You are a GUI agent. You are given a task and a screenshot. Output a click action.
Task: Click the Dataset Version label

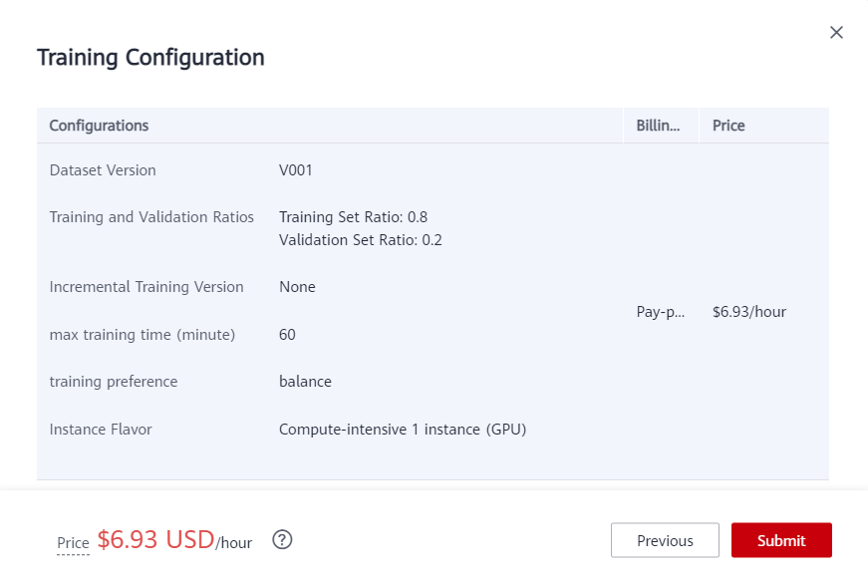pyautogui.click(x=103, y=170)
